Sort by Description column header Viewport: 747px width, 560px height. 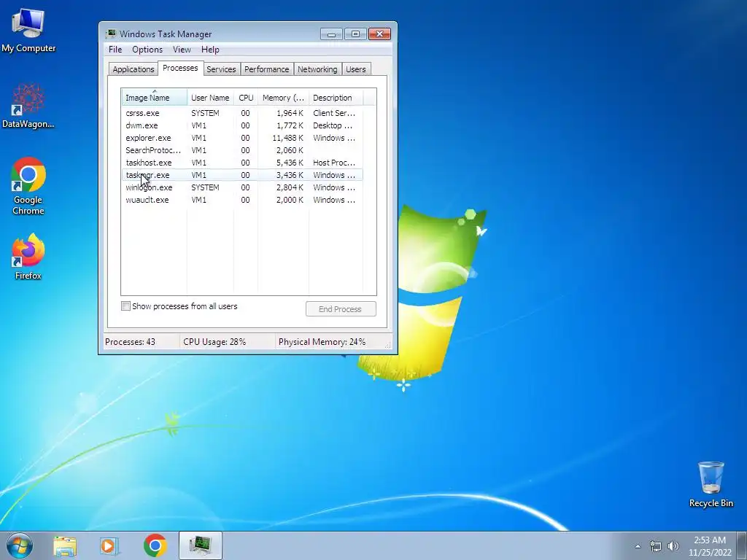[x=336, y=98]
